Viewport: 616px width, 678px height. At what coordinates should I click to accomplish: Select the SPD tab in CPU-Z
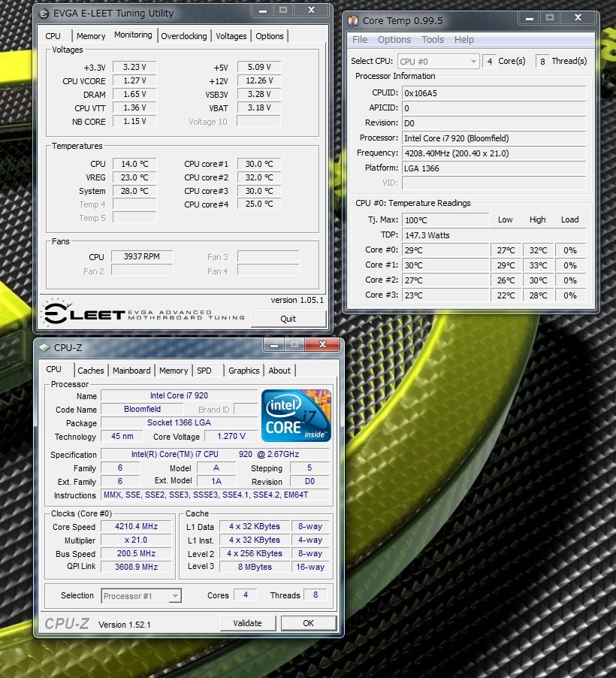coord(204,371)
